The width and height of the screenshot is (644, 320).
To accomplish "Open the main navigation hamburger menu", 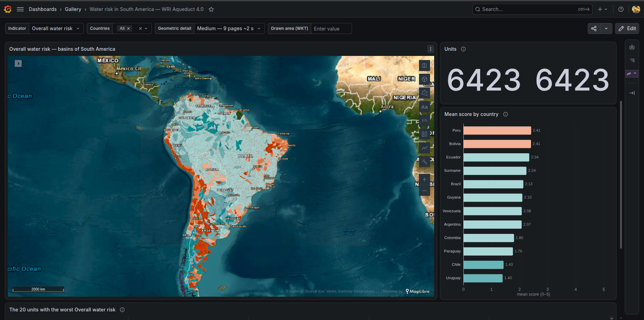I will pyautogui.click(x=20, y=9).
